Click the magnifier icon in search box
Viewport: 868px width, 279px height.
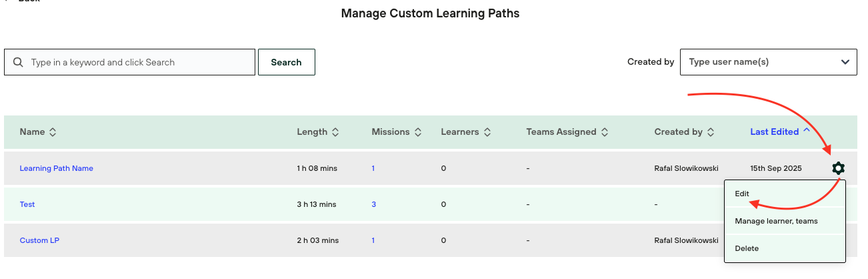point(18,62)
